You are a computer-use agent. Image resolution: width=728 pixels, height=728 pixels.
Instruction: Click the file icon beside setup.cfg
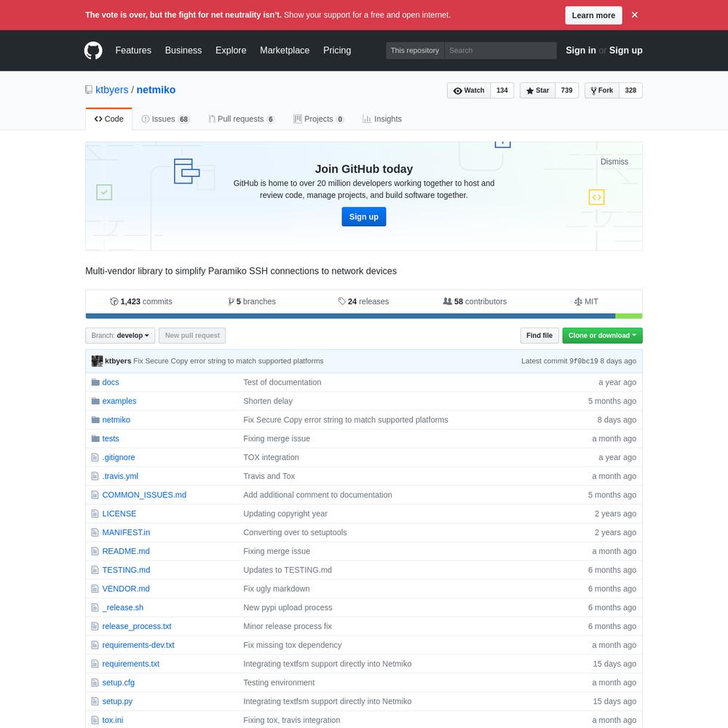click(x=95, y=683)
